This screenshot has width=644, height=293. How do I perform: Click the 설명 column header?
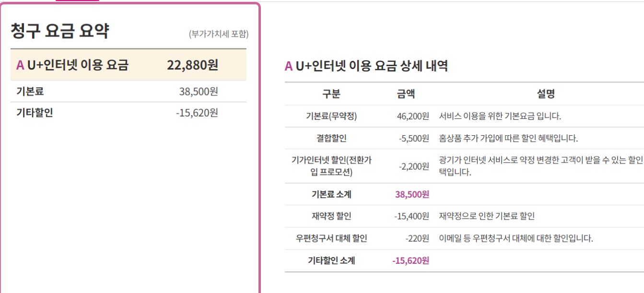click(546, 94)
